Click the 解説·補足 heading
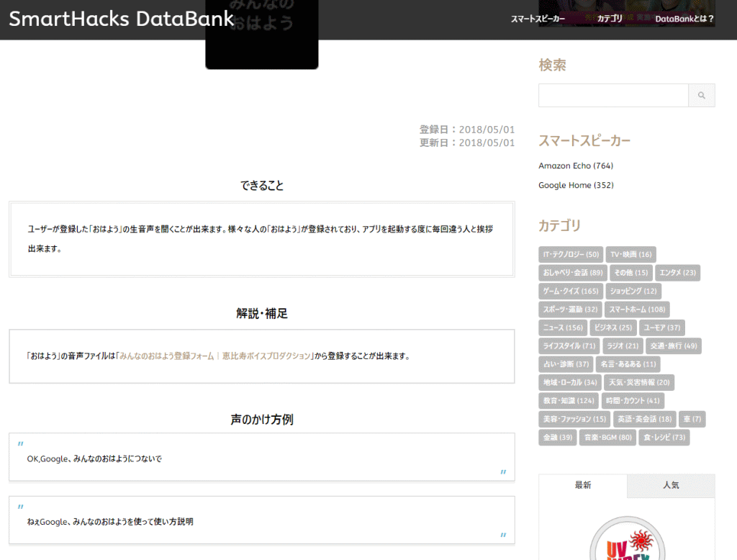This screenshot has height=560, width=737. pyautogui.click(x=262, y=314)
